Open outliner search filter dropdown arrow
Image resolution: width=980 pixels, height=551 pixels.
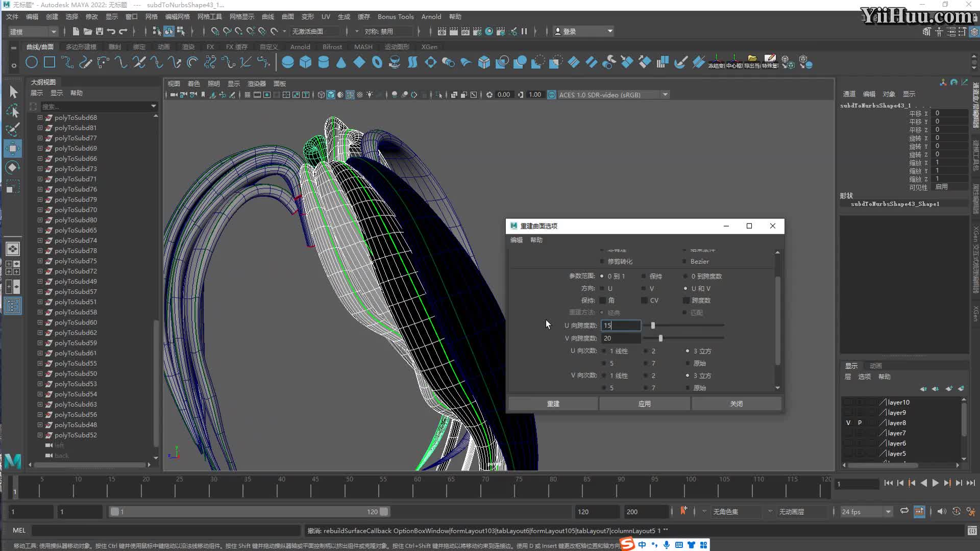[153, 106]
